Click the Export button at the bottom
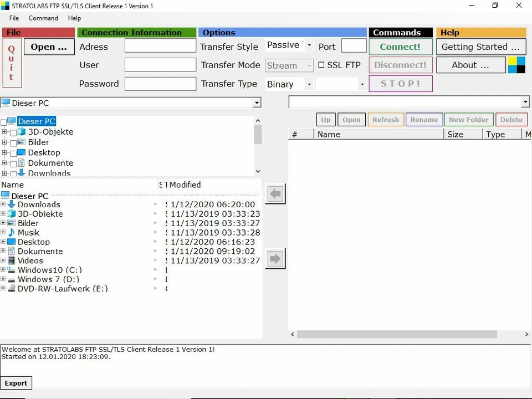 (x=16, y=382)
